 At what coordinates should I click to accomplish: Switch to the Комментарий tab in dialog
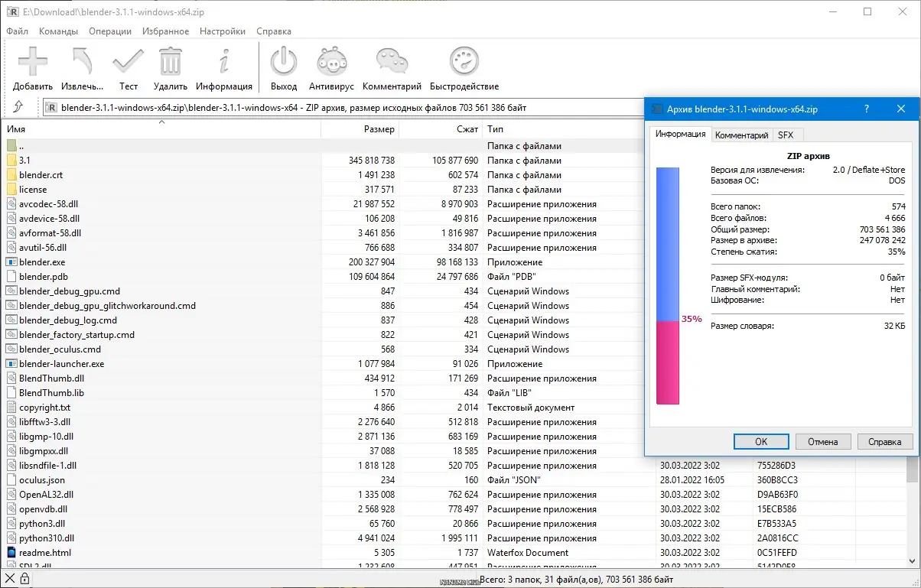[740, 135]
